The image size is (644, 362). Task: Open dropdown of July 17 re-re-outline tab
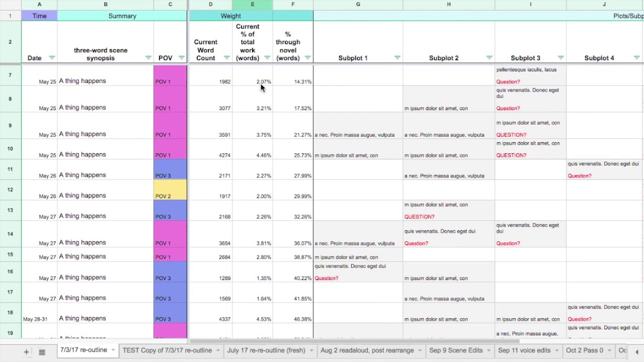coord(311,350)
